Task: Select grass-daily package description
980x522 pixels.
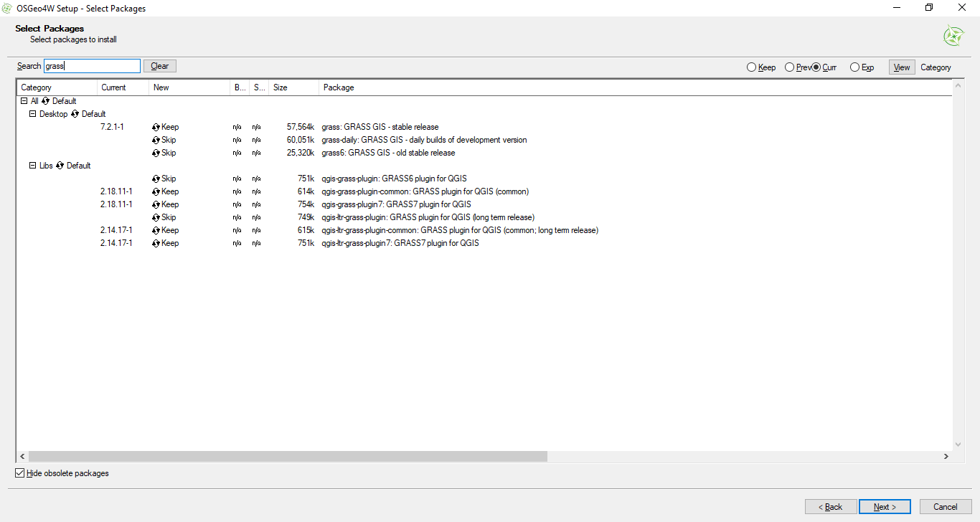Action: click(x=425, y=140)
